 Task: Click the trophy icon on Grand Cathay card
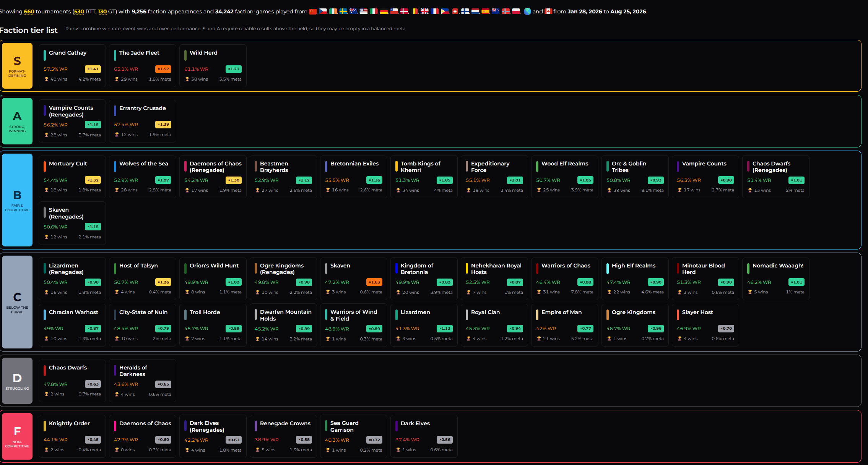pos(46,79)
